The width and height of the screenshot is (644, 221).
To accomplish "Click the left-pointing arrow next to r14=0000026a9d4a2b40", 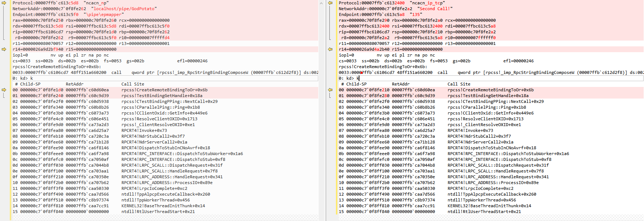I will [x=330, y=49].
